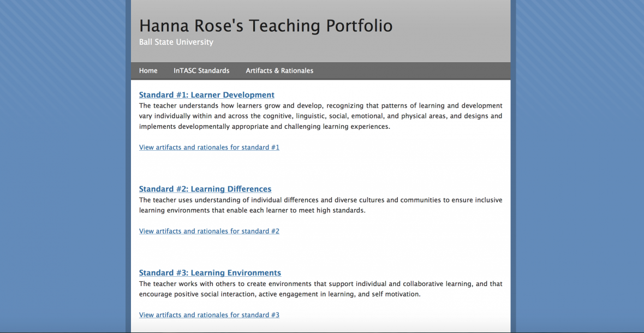The width and height of the screenshot is (644, 333).
Task: View artifacts and rationales for standard #3
Action: (209, 315)
